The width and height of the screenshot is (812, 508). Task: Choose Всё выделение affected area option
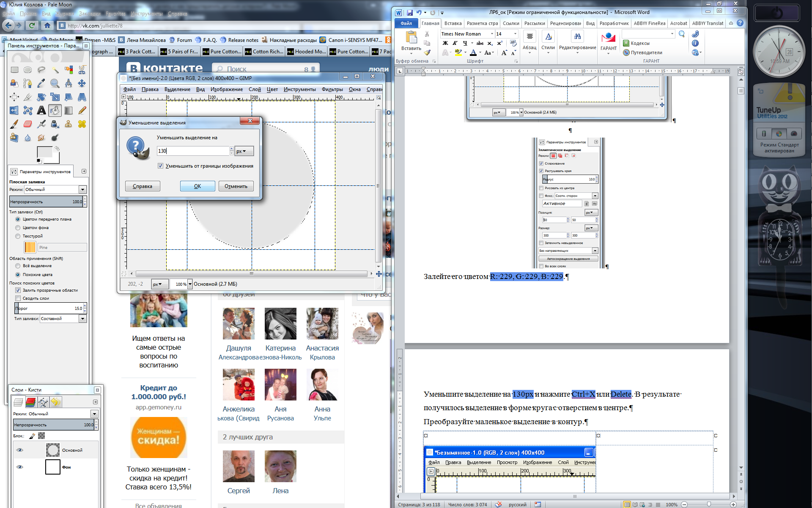click(18, 266)
